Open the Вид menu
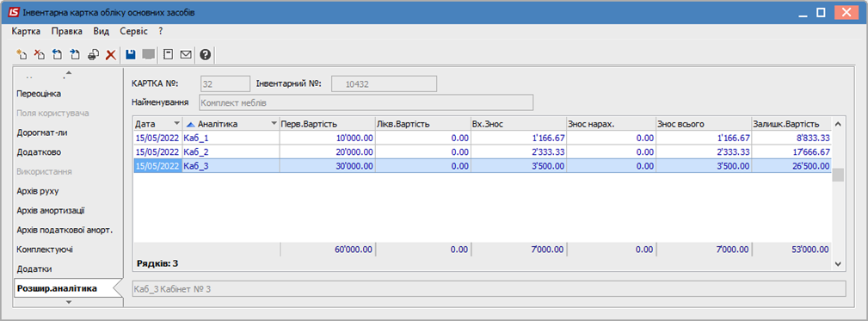 (x=102, y=32)
